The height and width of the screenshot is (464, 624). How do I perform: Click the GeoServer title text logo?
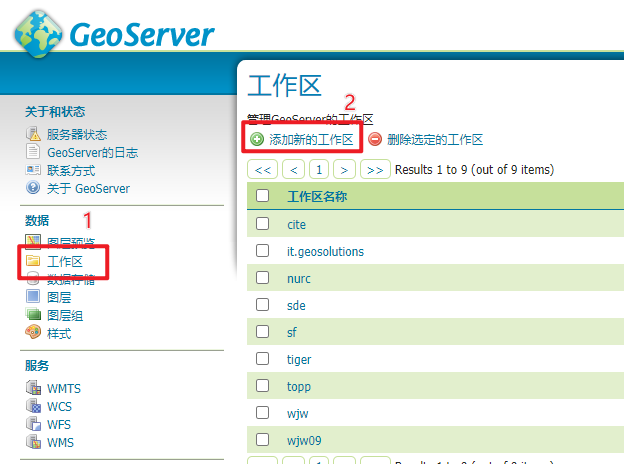[x=142, y=35]
